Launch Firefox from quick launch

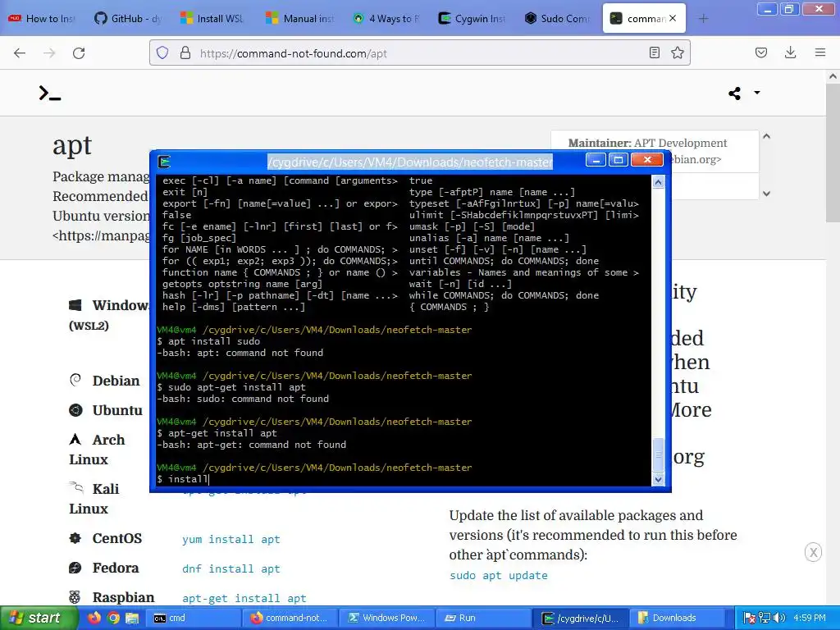click(x=94, y=619)
